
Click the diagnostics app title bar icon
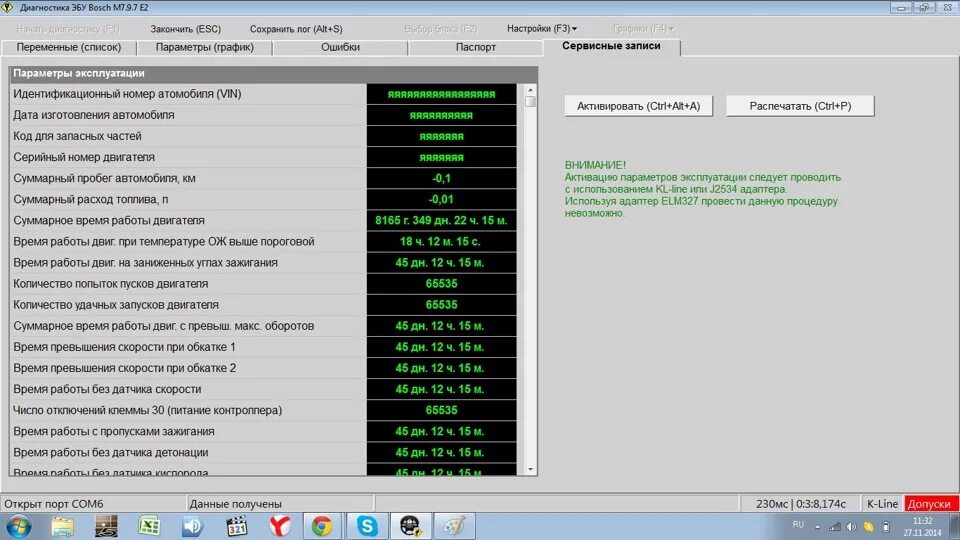pyautogui.click(x=7, y=7)
